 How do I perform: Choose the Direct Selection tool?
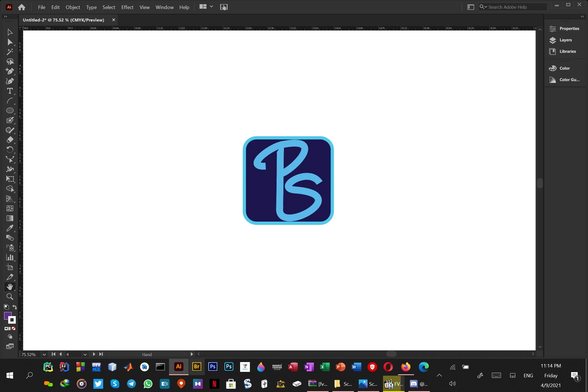(x=10, y=42)
